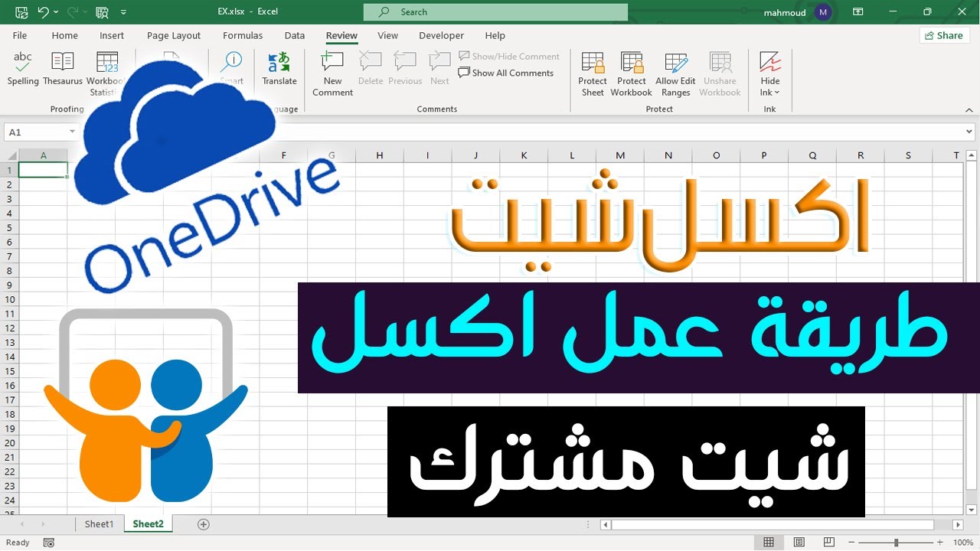The width and height of the screenshot is (980, 551).
Task: Open the mahmoud account avatar
Action: pyautogui.click(x=823, y=12)
